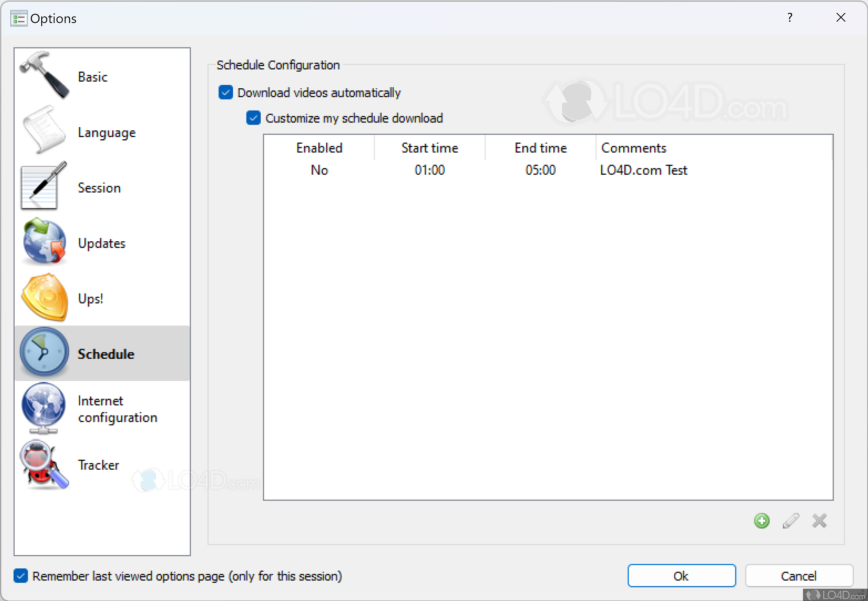Click the pencil edit schedule icon
Viewport: 868px width, 601px height.
(790, 521)
